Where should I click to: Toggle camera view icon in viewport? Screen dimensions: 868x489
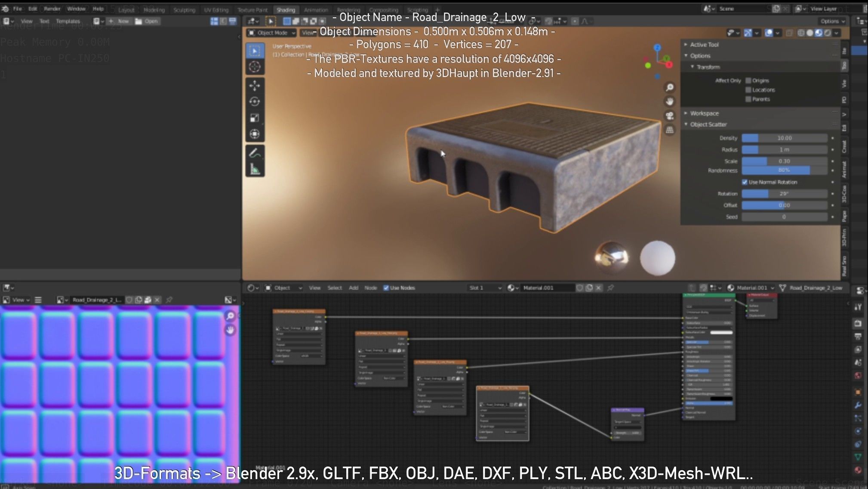tap(670, 115)
